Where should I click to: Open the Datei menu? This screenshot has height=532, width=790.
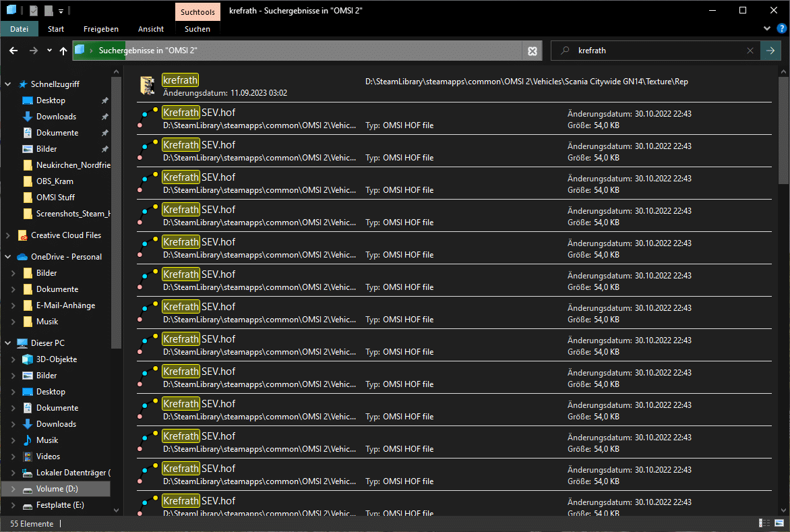(x=20, y=29)
